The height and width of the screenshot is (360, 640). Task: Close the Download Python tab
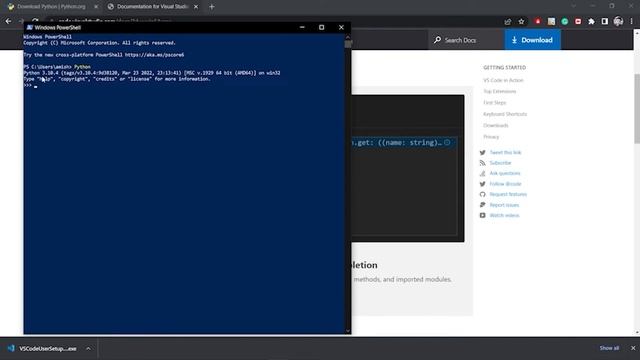click(96, 7)
